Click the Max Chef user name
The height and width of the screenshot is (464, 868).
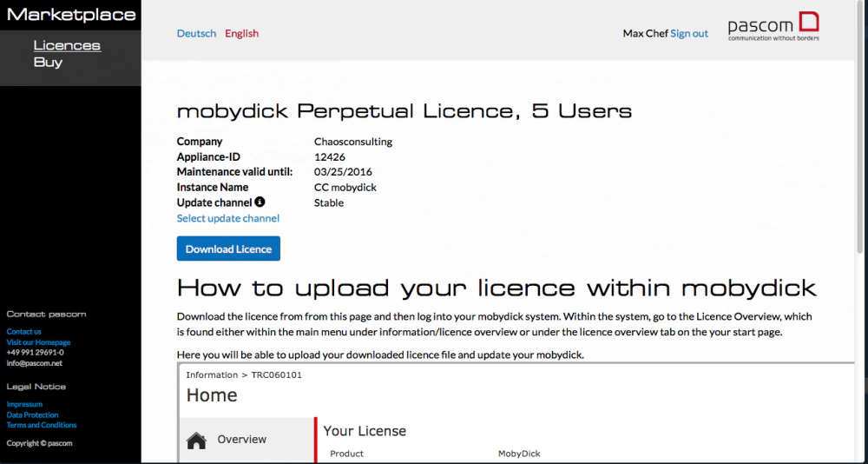pos(645,34)
